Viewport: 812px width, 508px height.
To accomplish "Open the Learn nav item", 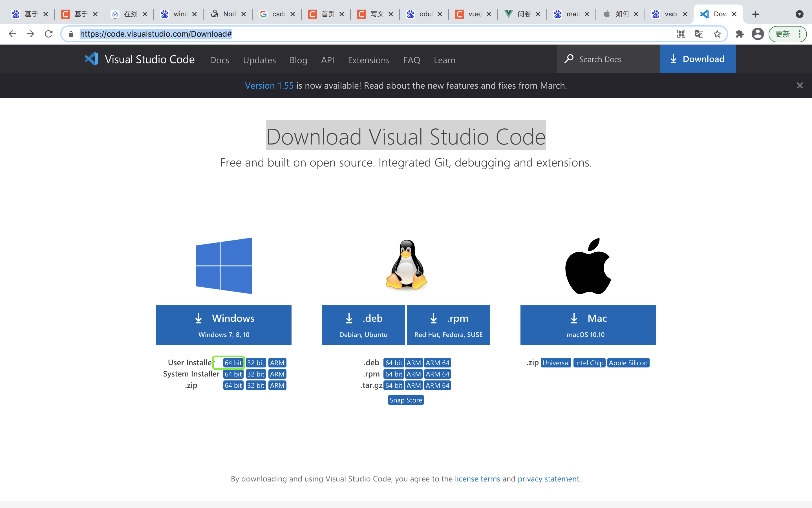I will (445, 60).
